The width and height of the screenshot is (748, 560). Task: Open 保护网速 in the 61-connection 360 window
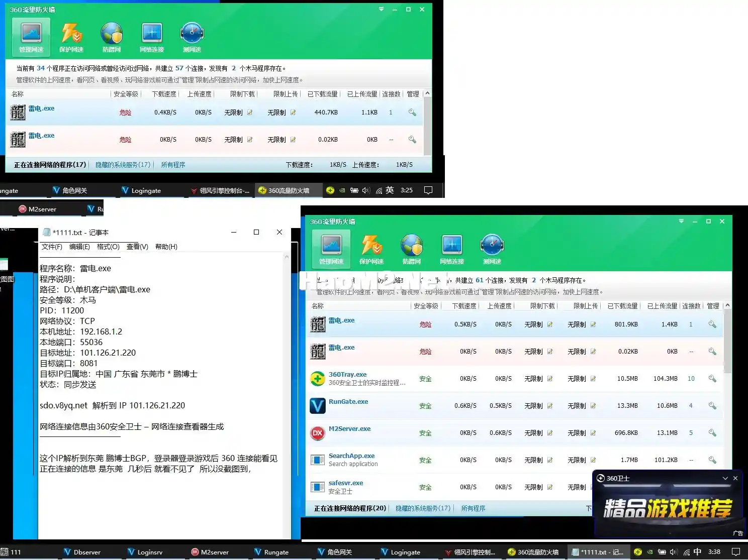coord(371,249)
